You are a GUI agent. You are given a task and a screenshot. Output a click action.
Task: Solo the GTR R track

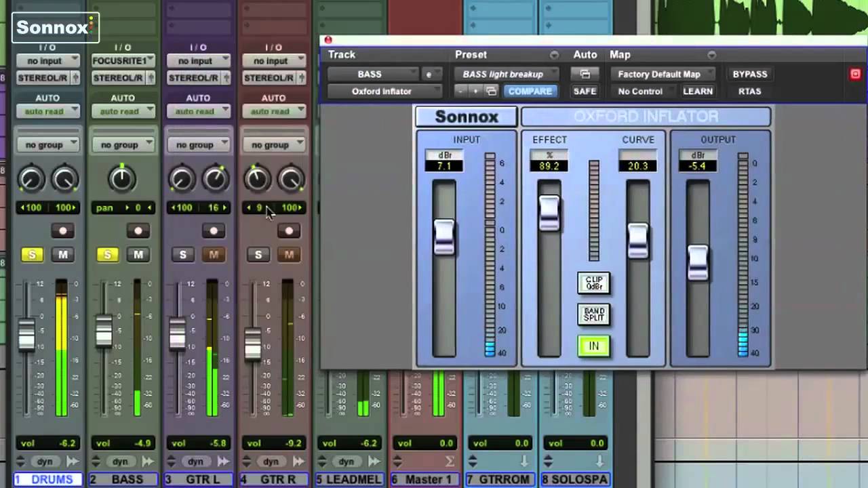pos(258,255)
